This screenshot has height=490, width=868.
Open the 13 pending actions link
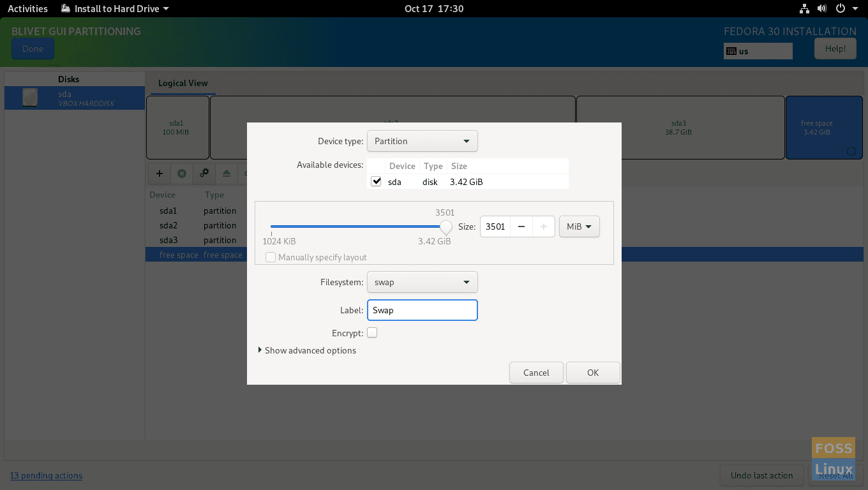(x=46, y=475)
